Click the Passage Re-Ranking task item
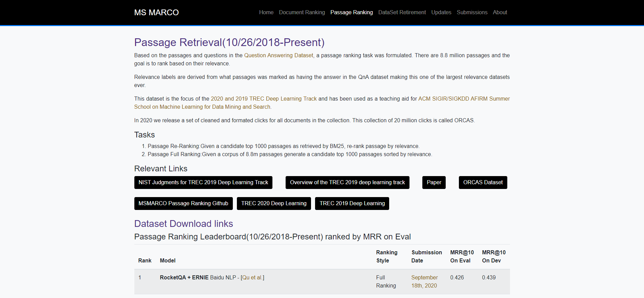The width and height of the screenshot is (644, 298). coord(284,146)
